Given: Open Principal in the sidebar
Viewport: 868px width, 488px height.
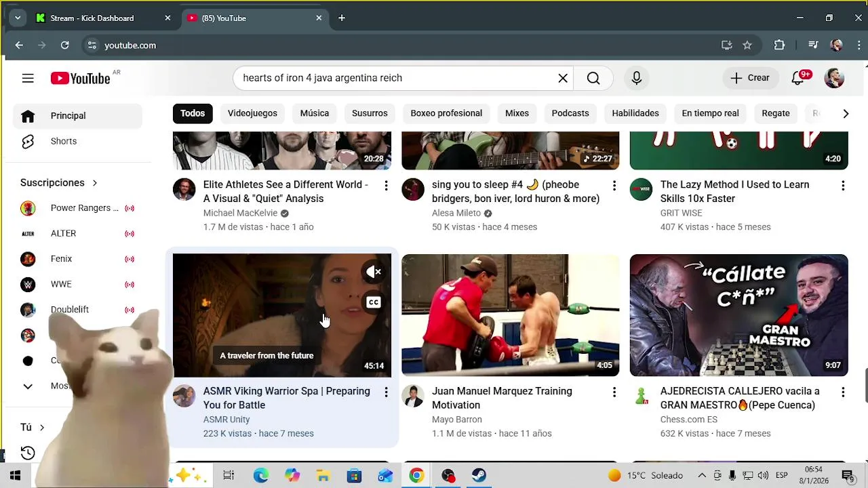Looking at the screenshot, I should pyautogui.click(x=77, y=116).
